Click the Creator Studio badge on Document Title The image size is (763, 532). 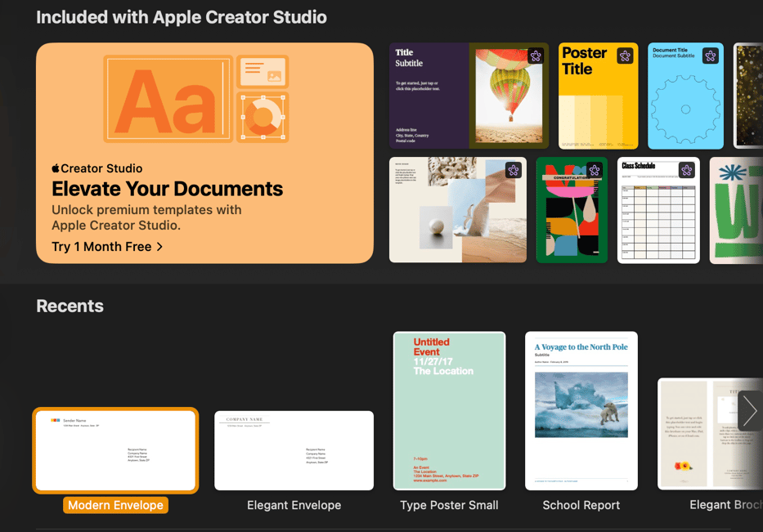(x=711, y=56)
